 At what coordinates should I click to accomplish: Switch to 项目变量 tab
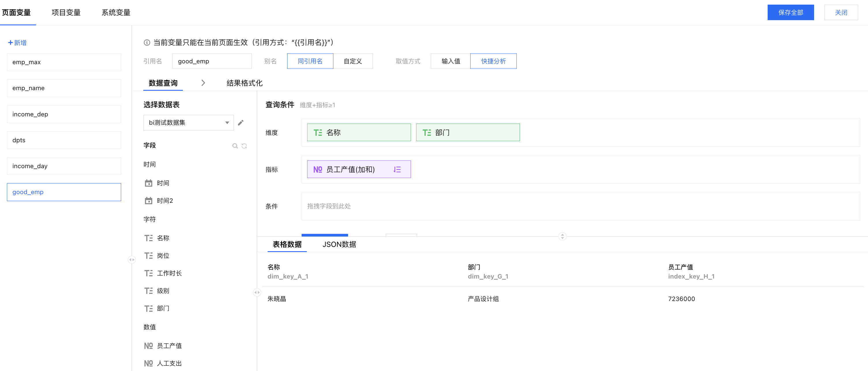pyautogui.click(x=66, y=12)
